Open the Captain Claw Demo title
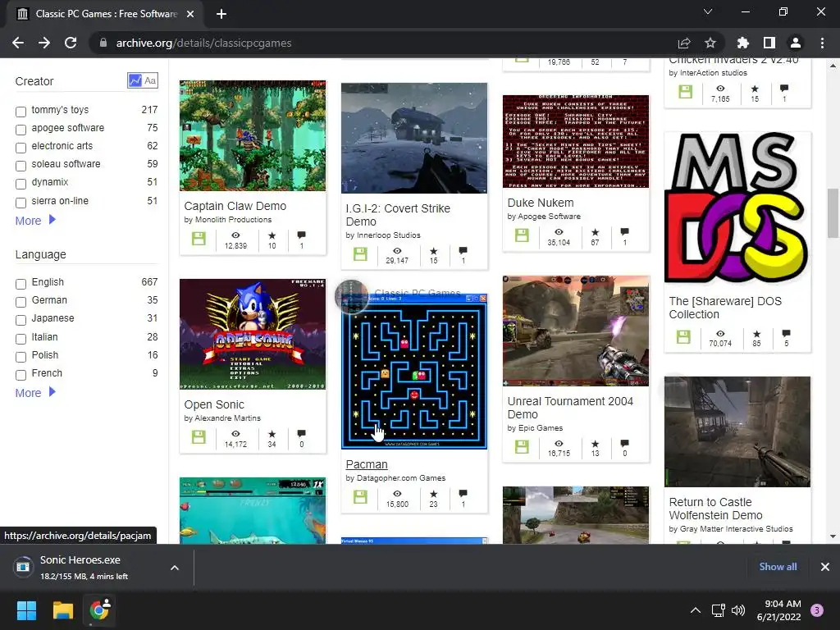Screen dimensions: 840x630 pos(235,206)
